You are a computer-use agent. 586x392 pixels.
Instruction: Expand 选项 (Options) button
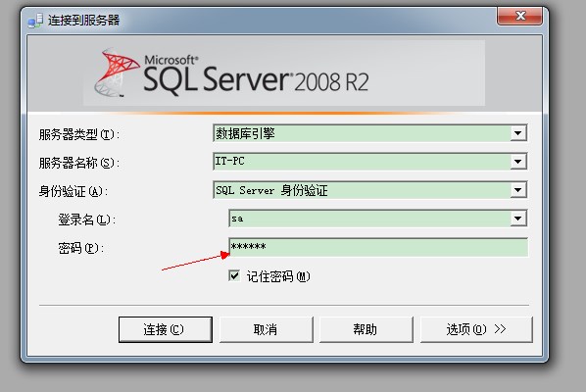tap(476, 329)
